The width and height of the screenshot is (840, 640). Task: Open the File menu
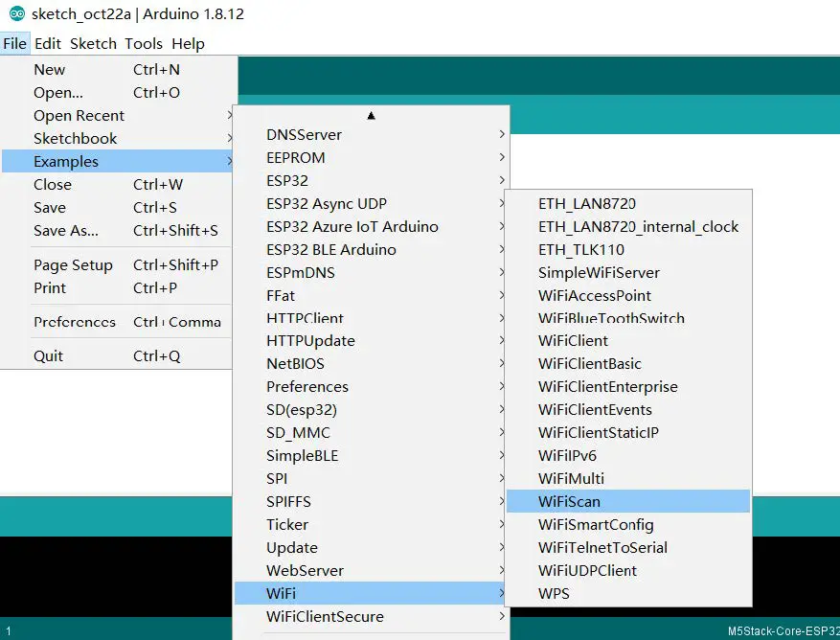14,43
